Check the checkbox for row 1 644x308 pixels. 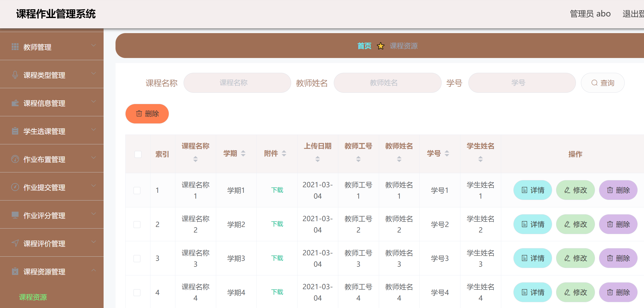[x=137, y=190]
